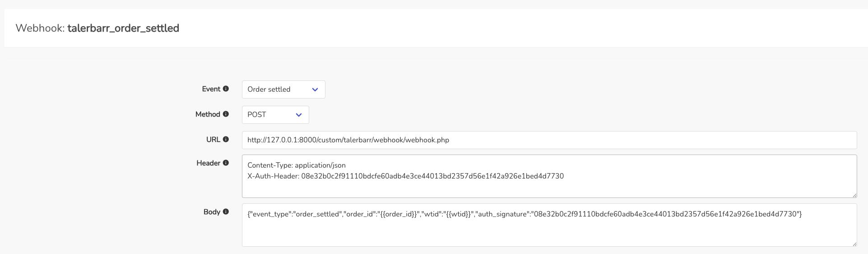Click the Event field label

click(x=211, y=89)
